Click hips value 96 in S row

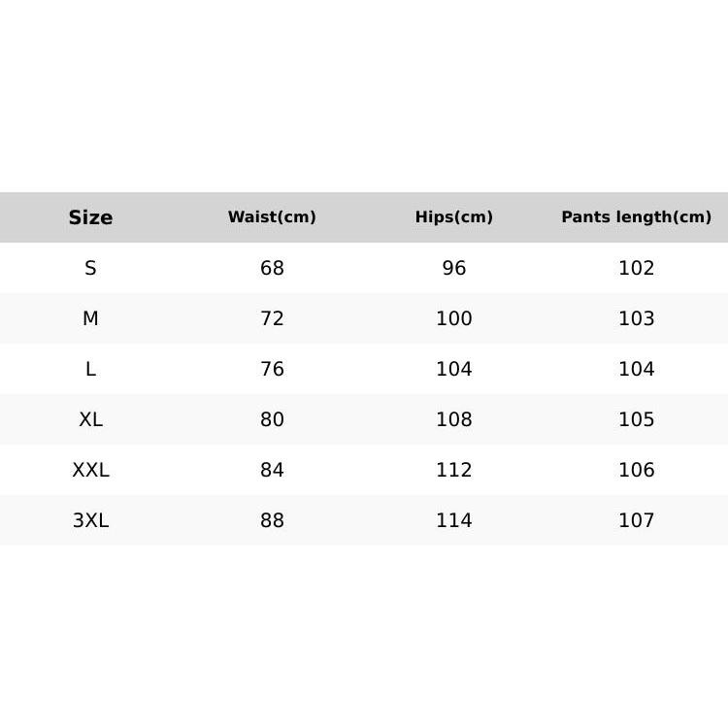point(454,268)
